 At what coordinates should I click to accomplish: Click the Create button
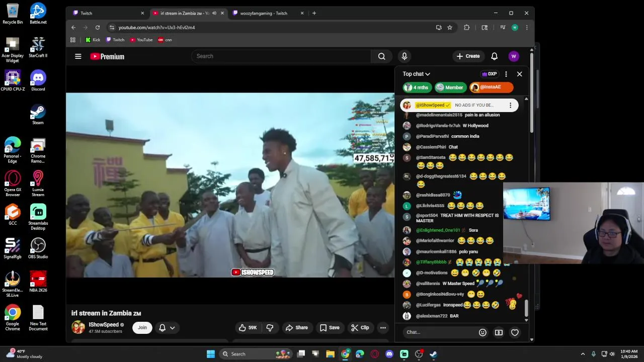click(x=468, y=56)
